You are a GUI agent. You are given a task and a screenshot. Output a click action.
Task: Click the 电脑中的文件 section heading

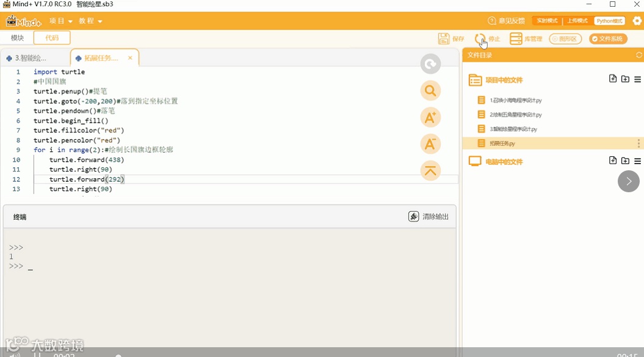click(504, 162)
